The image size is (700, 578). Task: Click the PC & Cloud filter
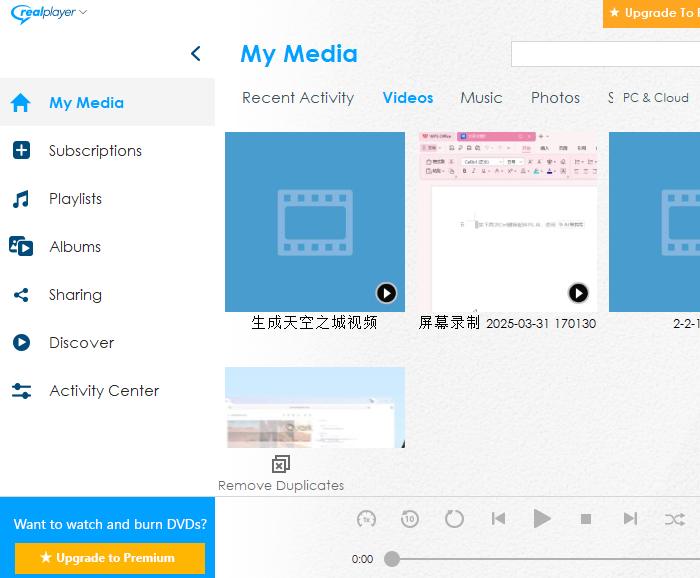(655, 98)
